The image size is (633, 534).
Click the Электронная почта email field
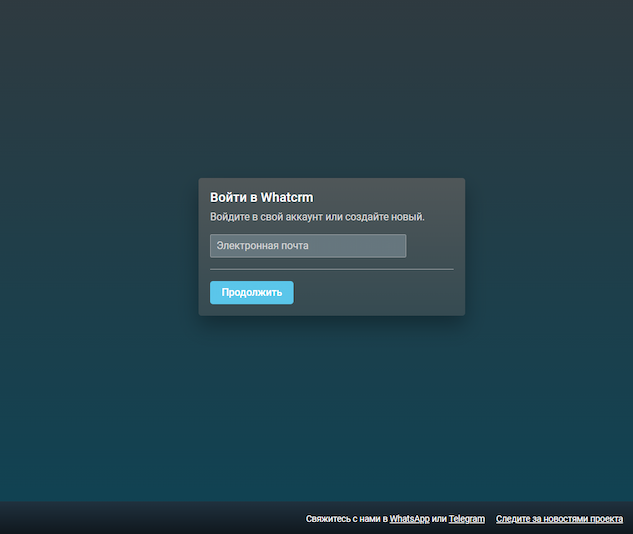[308, 246]
